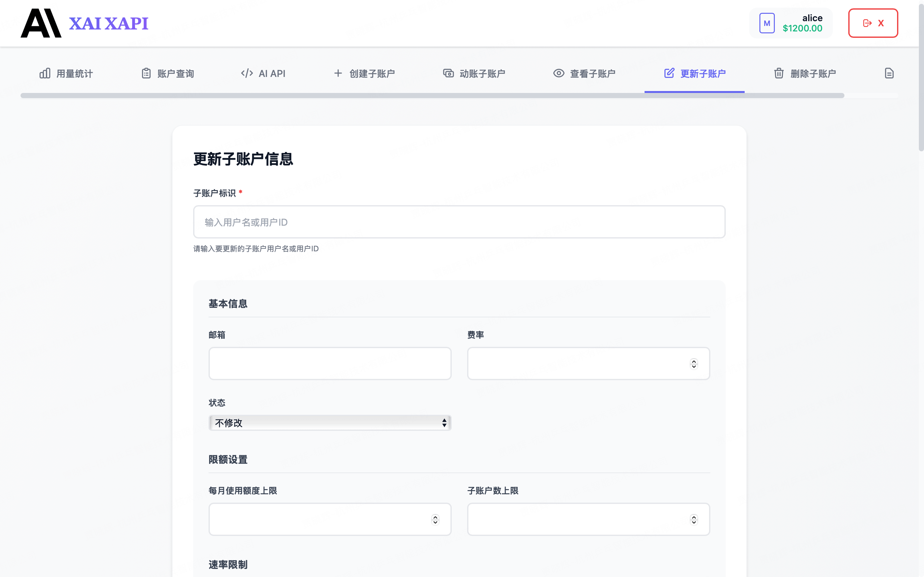The width and height of the screenshot is (924, 577).
Task: Click the horizontal tab scrollbar
Action: point(432,96)
